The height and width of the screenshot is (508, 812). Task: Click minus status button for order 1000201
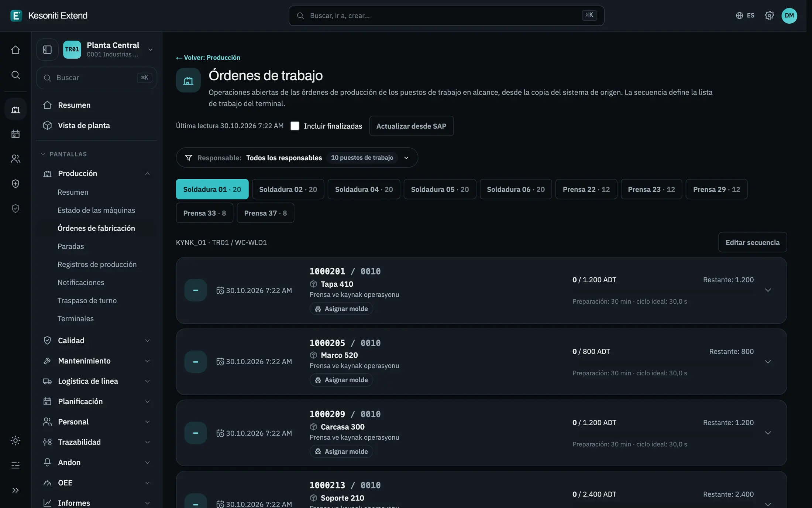click(x=196, y=290)
